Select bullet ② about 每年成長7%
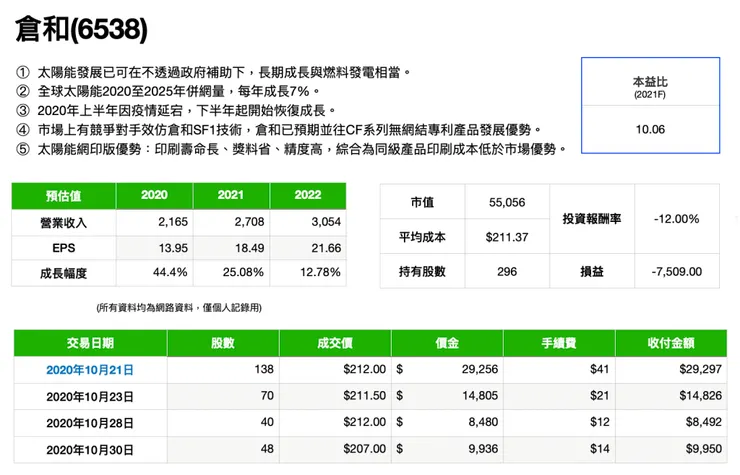This screenshot has width=740, height=475. click(168, 91)
